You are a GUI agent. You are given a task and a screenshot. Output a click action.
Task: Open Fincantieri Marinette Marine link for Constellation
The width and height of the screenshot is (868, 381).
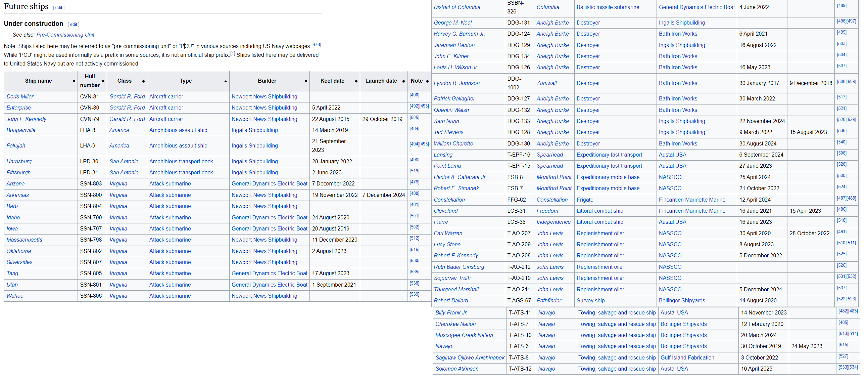coord(692,200)
